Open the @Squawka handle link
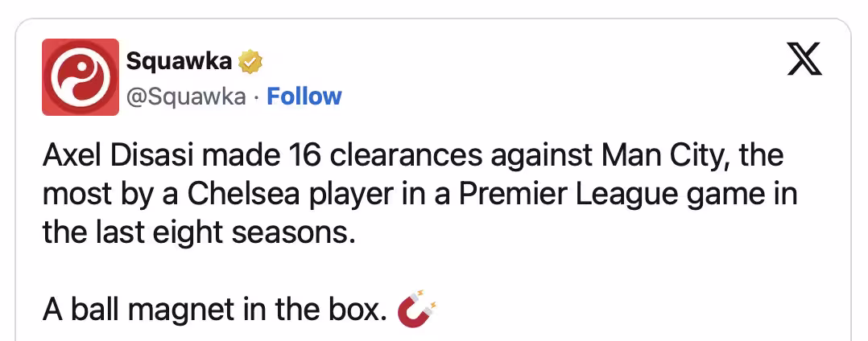The width and height of the screenshot is (868, 341). (x=186, y=97)
